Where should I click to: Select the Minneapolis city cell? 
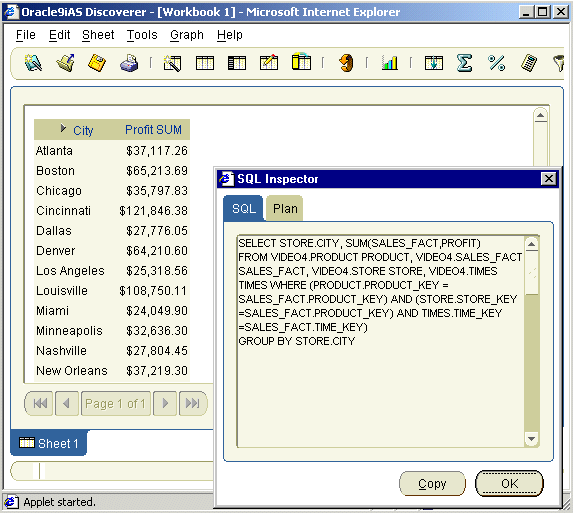click(69, 331)
